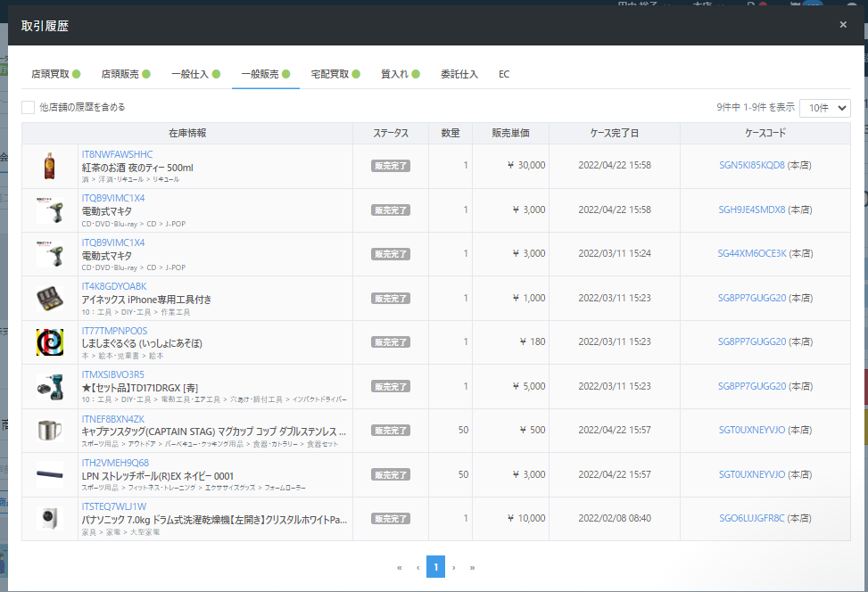Click the red tea liqueur bottle thumbnail
The image size is (868, 592).
pyautogui.click(x=50, y=167)
